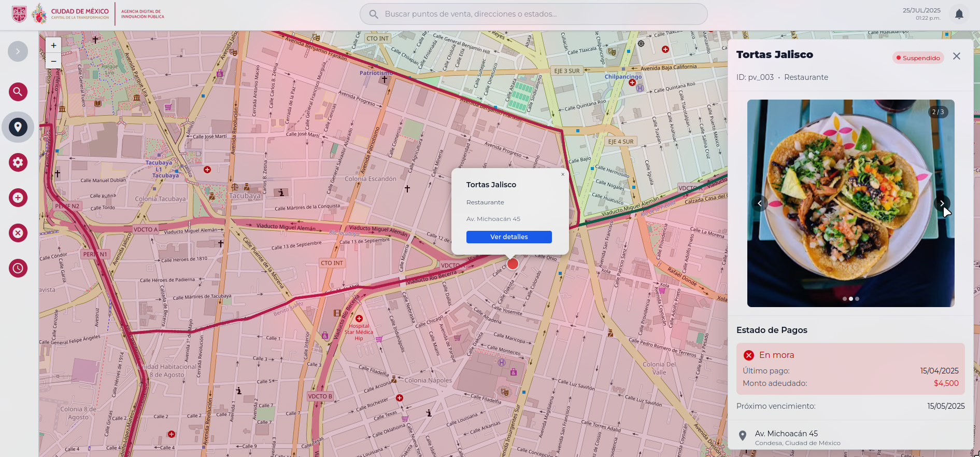980x457 pixels.
Task: Click the Hospital Star Médica map marker
Action: (x=359, y=318)
